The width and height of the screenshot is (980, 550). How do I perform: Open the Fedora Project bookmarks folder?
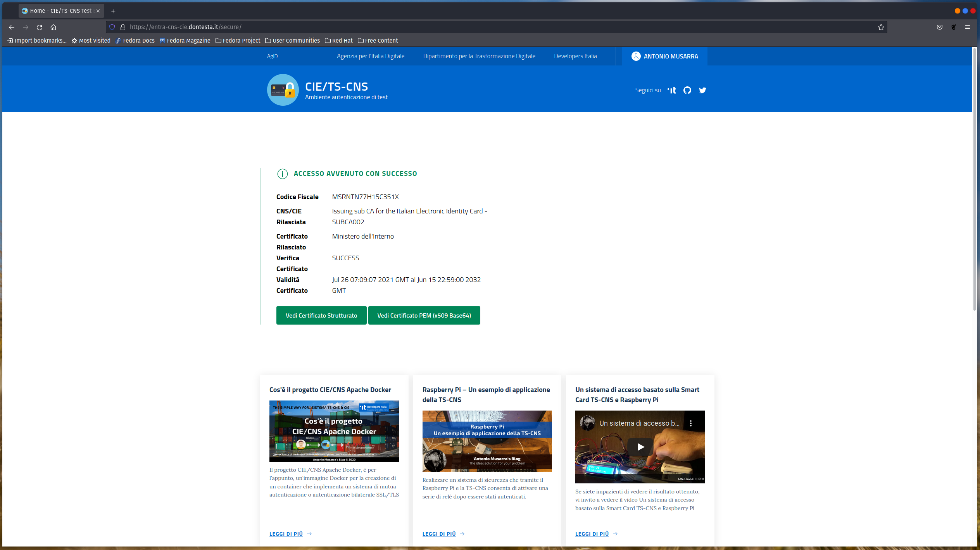click(x=238, y=41)
